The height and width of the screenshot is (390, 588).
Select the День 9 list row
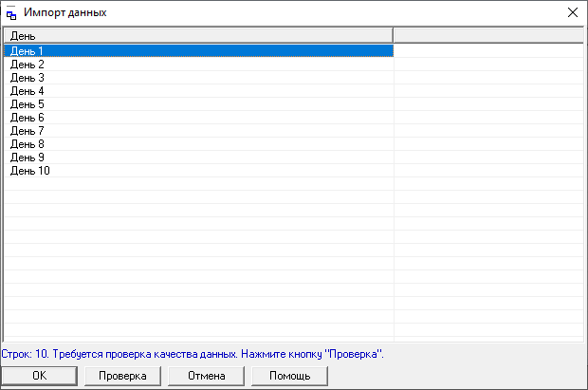28,158
